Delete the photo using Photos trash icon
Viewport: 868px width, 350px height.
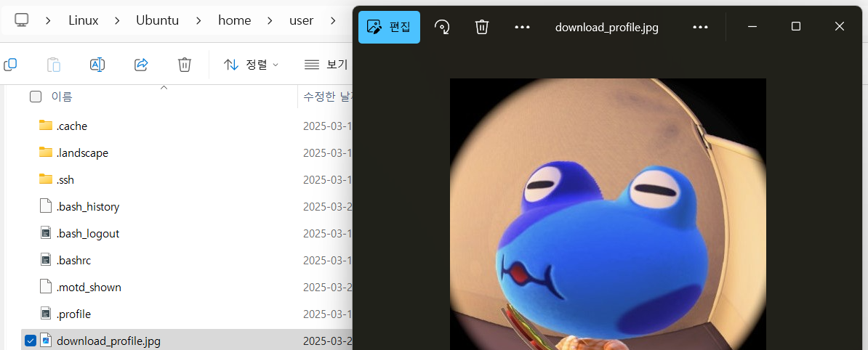(482, 27)
